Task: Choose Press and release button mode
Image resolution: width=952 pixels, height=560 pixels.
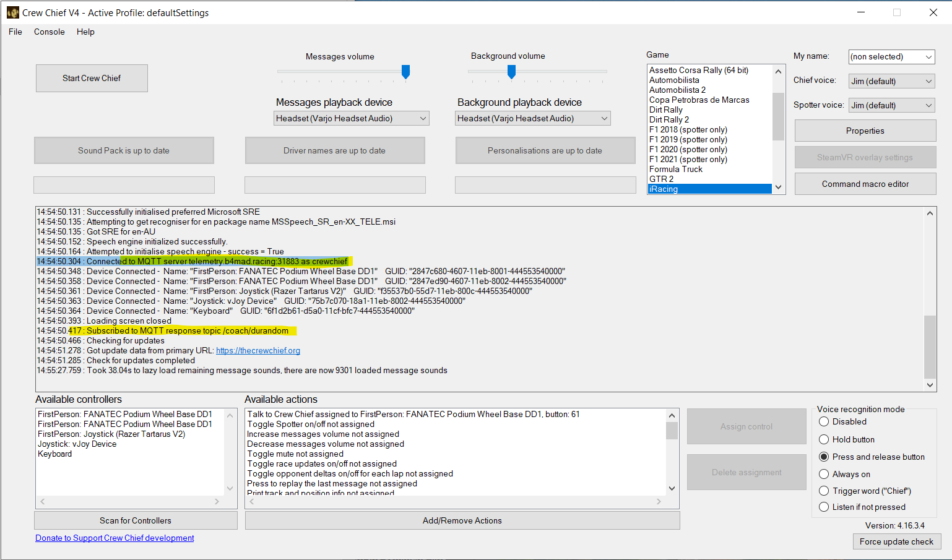Action: point(872,457)
